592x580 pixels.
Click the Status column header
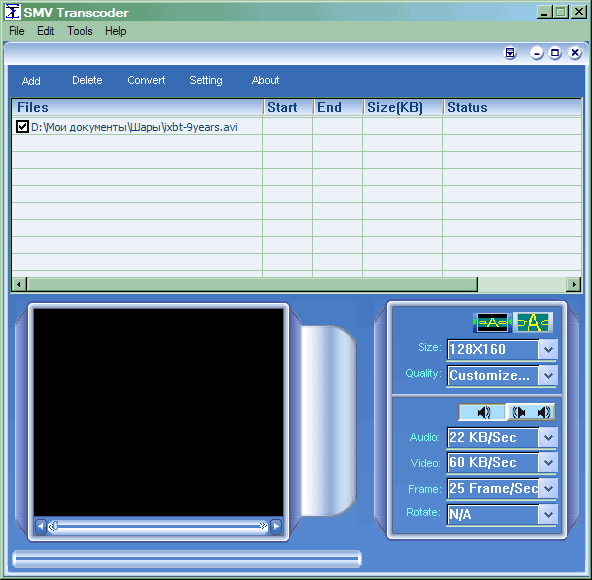tap(512, 107)
